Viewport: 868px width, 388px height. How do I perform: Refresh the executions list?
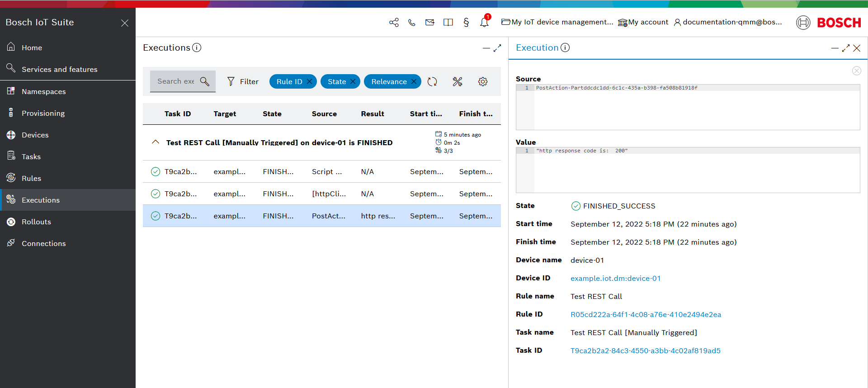(432, 81)
